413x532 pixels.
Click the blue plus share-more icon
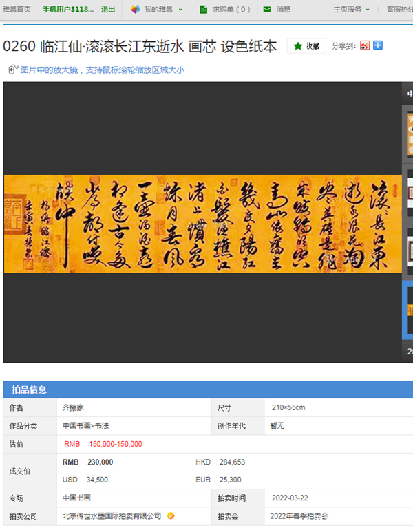(378, 45)
